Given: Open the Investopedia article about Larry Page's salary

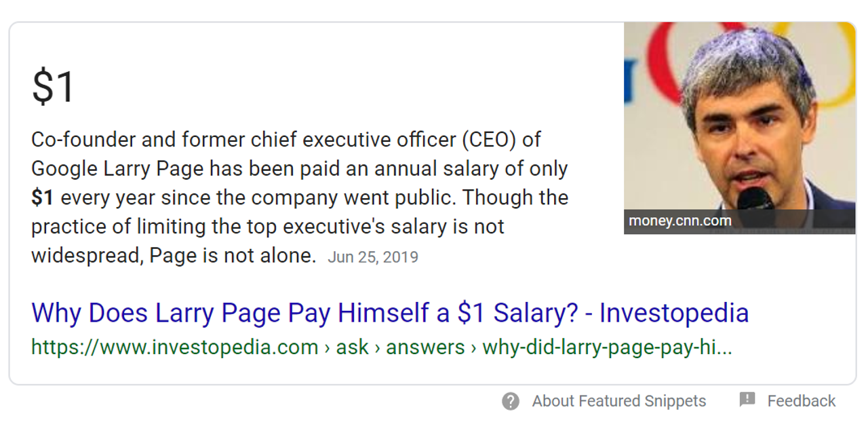Looking at the screenshot, I should (389, 311).
